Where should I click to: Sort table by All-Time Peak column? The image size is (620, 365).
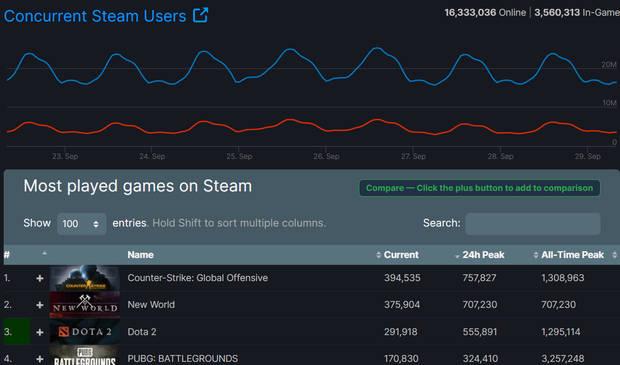tap(572, 255)
